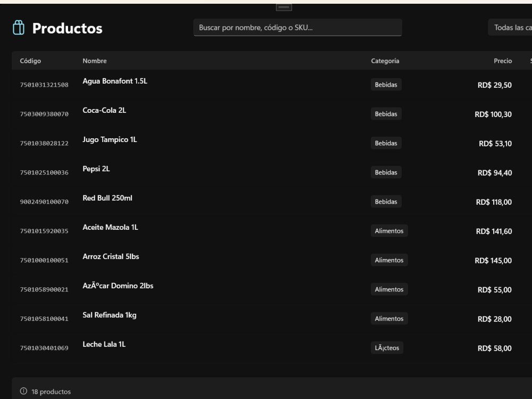Select the Red Bull 250ml product name

click(x=107, y=198)
